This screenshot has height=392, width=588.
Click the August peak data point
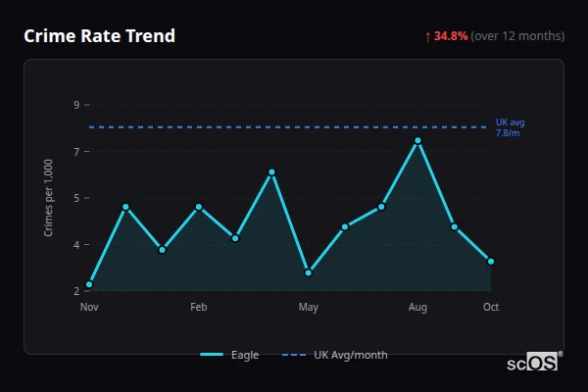tap(417, 141)
